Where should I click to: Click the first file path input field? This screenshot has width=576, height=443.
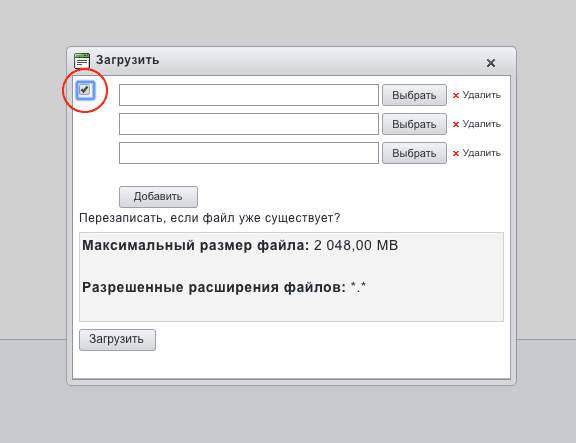coord(249,95)
